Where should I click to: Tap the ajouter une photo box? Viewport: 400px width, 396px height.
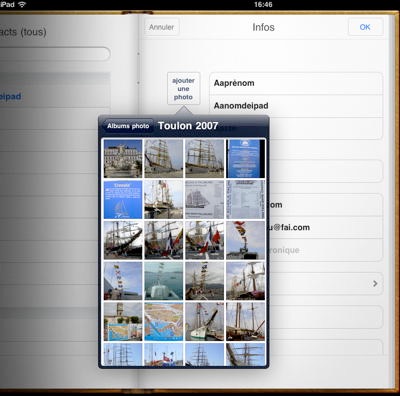[183, 89]
